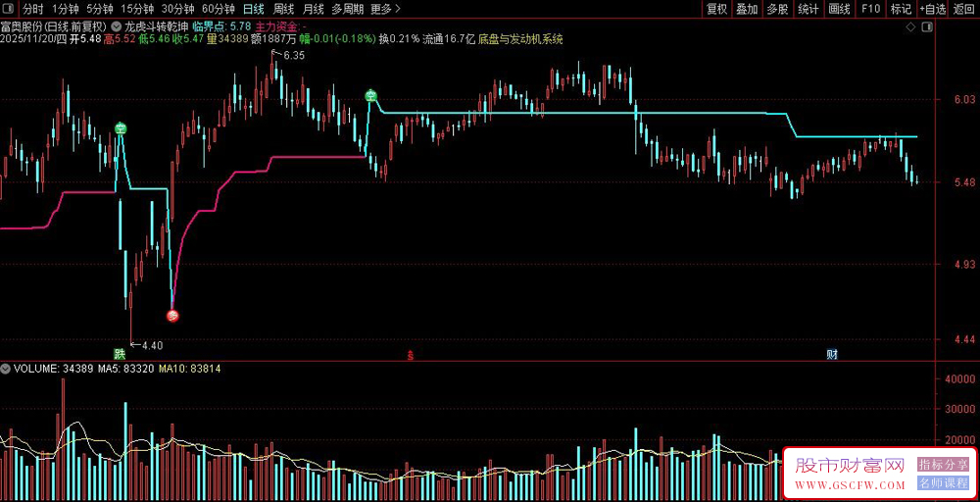The height and width of the screenshot is (502, 980).
Task: Click the MA5: 83320 value
Action: tap(125, 369)
